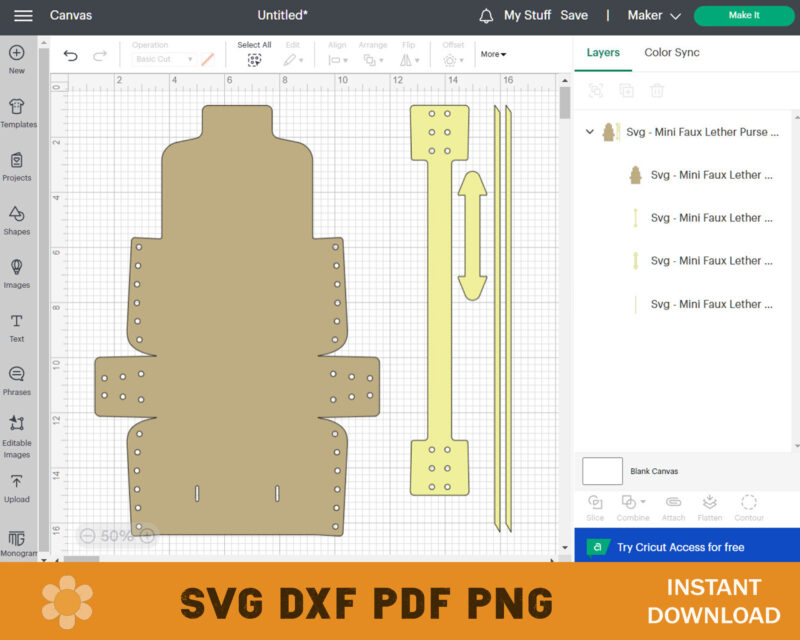Switch to the Color Sync tab
Viewport: 800px width, 640px height.
click(671, 52)
